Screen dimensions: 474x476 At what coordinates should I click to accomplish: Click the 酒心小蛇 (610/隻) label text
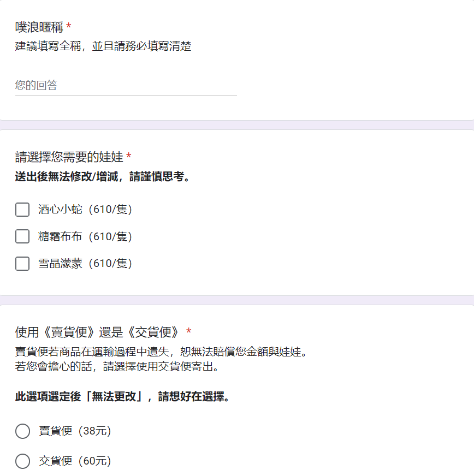click(85, 210)
